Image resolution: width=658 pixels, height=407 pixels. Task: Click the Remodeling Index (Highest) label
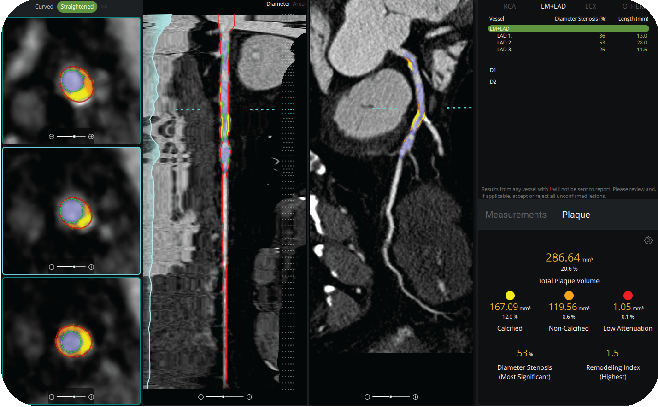(x=613, y=372)
